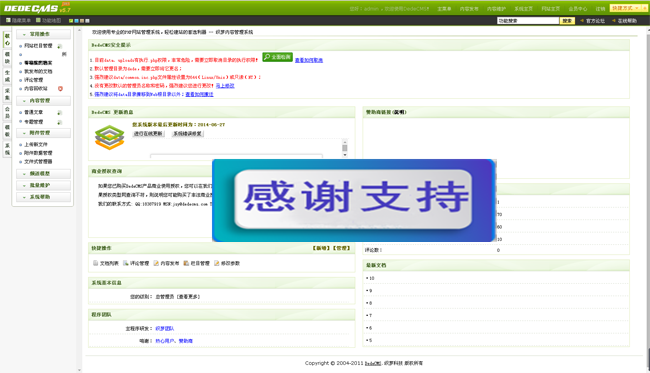The height and width of the screenshot is (373, 650).
Task: Click the 进行在线更新 button
Action: (148, 134)
